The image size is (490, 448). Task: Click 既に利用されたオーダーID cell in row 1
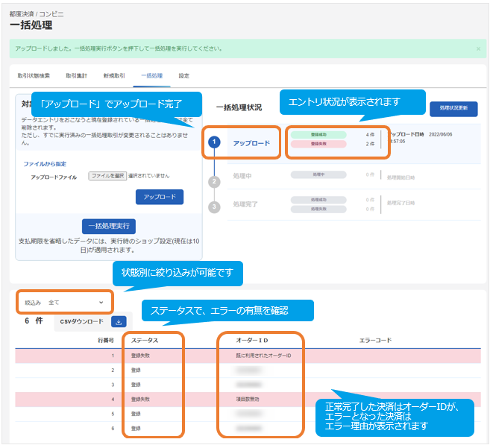[263, 356]
